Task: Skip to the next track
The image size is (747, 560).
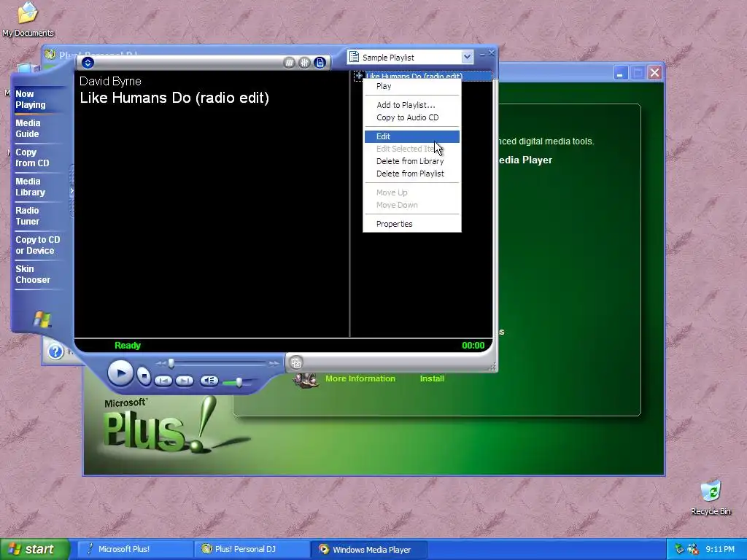Action: click(x=185, y=381)
